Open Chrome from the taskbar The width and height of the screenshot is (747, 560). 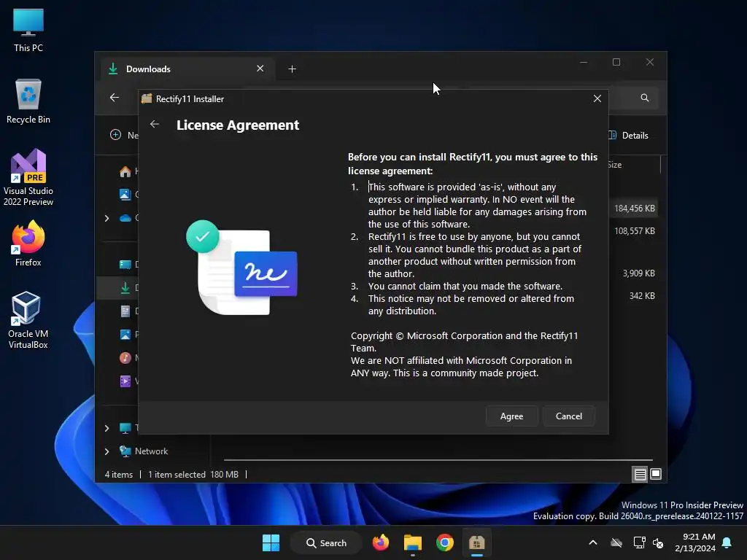point(444,542)
